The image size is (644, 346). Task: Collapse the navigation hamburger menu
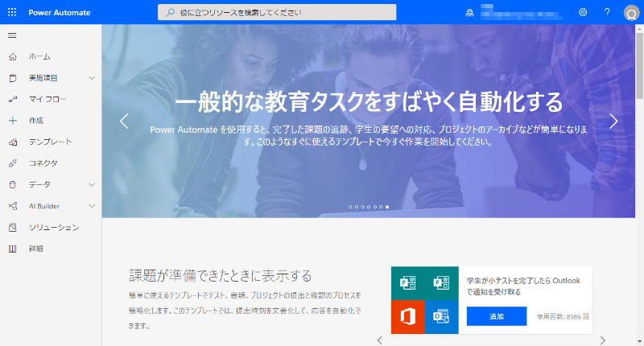pyautogui.click(x=12, y=35)
